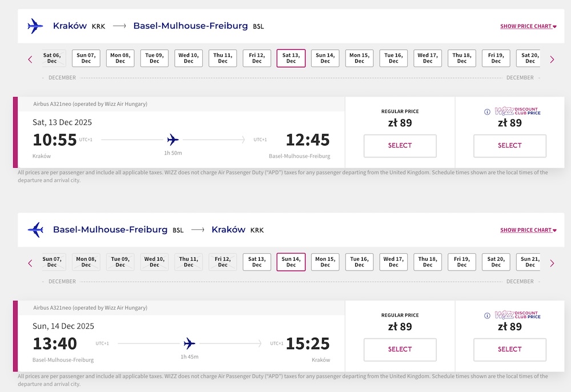Select outbound Discount Club price zł 89

pyautogui.click(x=510, y=146)
